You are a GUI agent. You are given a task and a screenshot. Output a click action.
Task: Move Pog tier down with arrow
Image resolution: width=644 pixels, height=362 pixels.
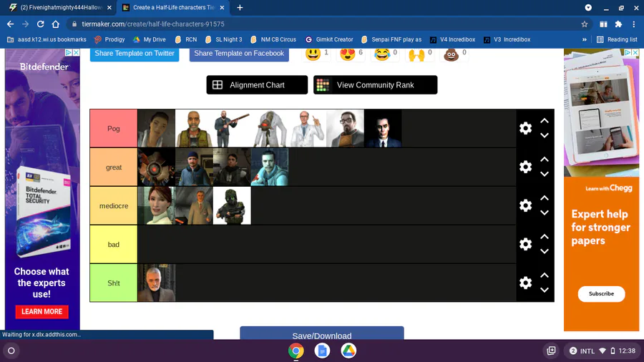[545, 135]
